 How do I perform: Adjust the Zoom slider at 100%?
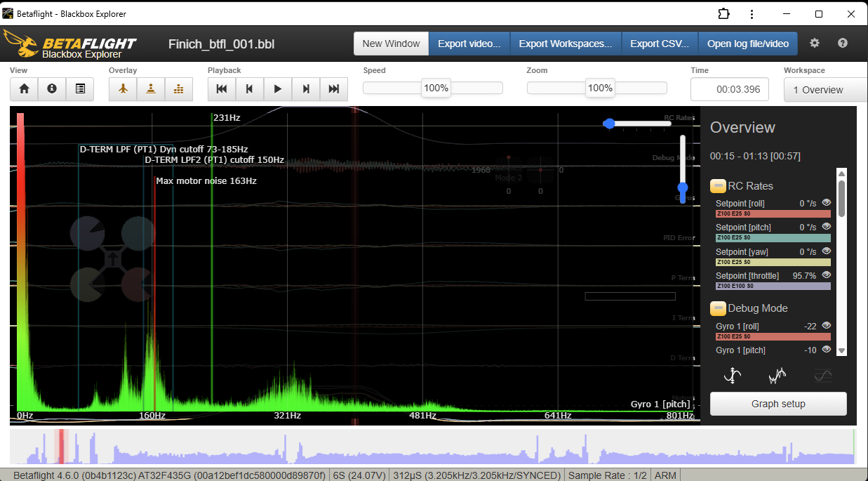pyautogui.click(x=600, y=88)
